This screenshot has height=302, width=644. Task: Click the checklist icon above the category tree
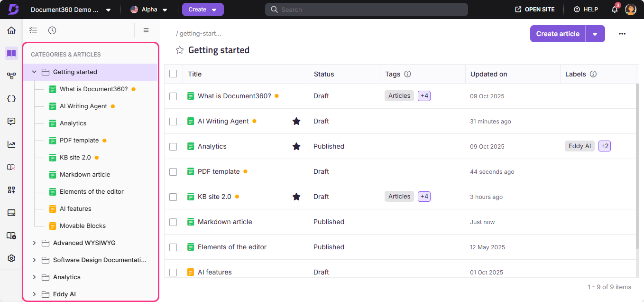tap(33, 30)
